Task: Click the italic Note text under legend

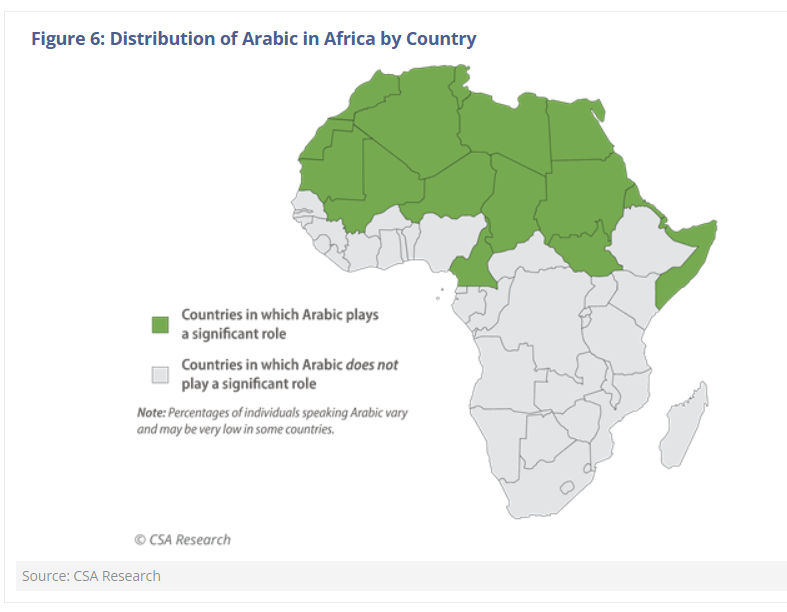Action: click(x=272, y=421)
